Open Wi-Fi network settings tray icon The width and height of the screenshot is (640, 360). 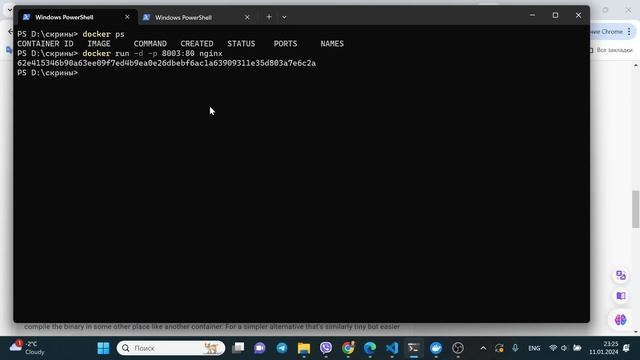pos(553,348)
